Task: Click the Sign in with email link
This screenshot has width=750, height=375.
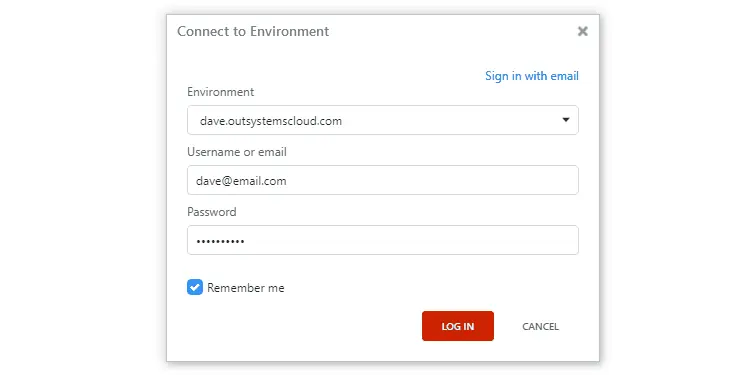Action: (532, 76)
